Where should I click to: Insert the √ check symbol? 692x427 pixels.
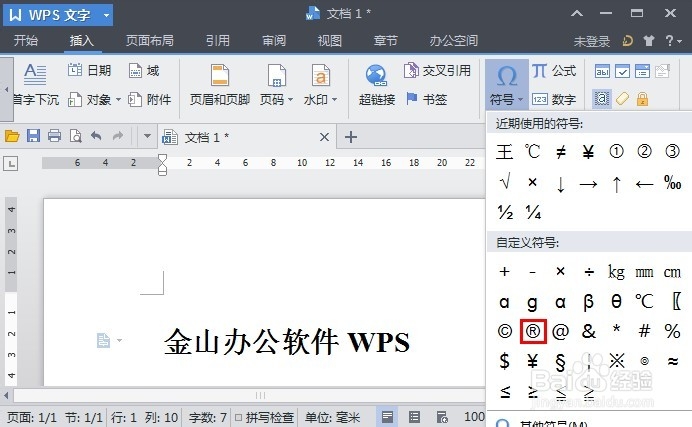point(505,182)
